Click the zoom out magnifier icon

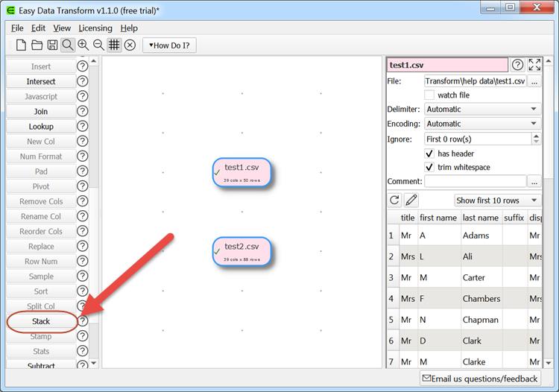(x=98, y=45)
